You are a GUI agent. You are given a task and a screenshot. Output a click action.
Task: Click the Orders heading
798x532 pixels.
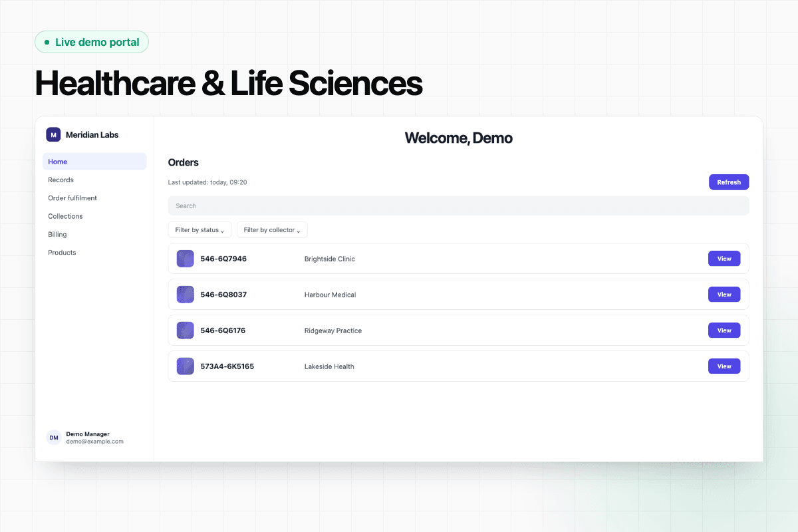coord(184,162)
